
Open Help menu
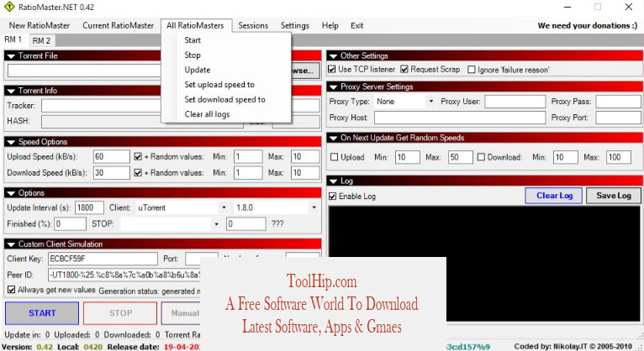tap(330, 25)
